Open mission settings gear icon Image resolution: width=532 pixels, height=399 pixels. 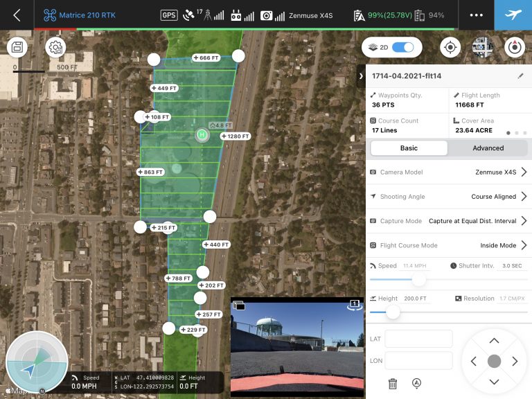coord(55,47)
